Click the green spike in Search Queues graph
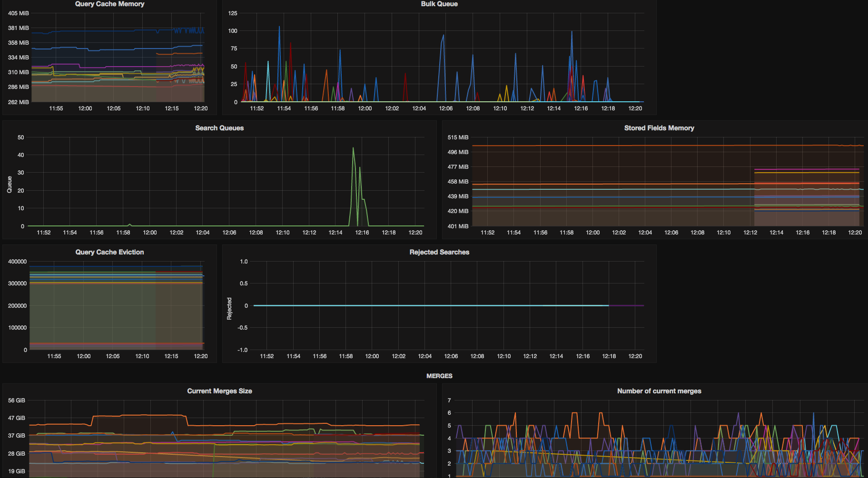The image size is (868, 478). point(353,148)
